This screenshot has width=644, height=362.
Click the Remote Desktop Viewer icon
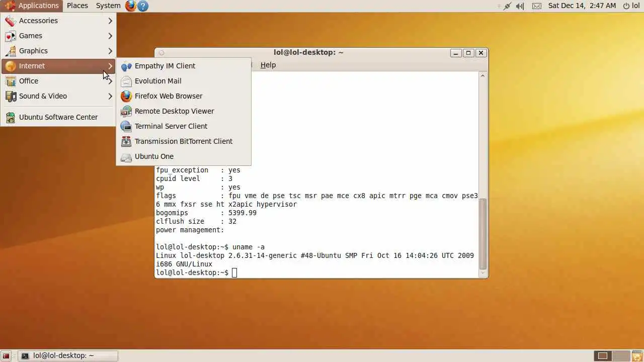126,111
